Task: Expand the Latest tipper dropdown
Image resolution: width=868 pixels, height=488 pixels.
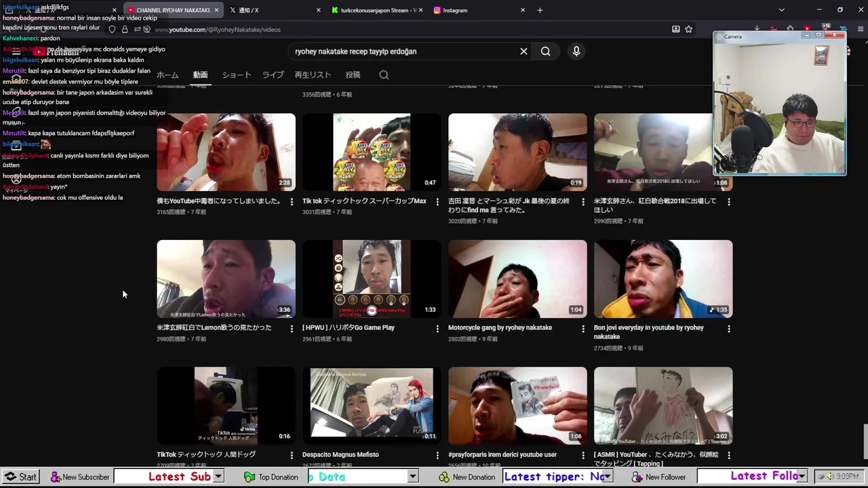Action: (608, 476)
